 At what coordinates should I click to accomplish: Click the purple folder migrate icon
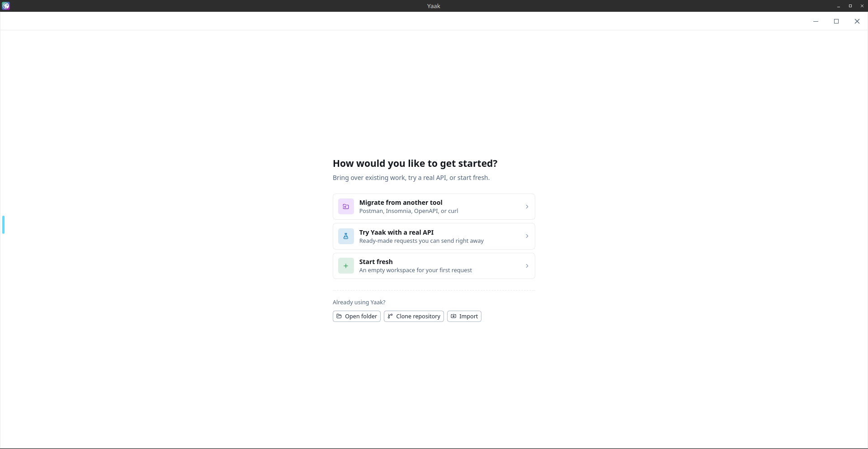point(346,207)
